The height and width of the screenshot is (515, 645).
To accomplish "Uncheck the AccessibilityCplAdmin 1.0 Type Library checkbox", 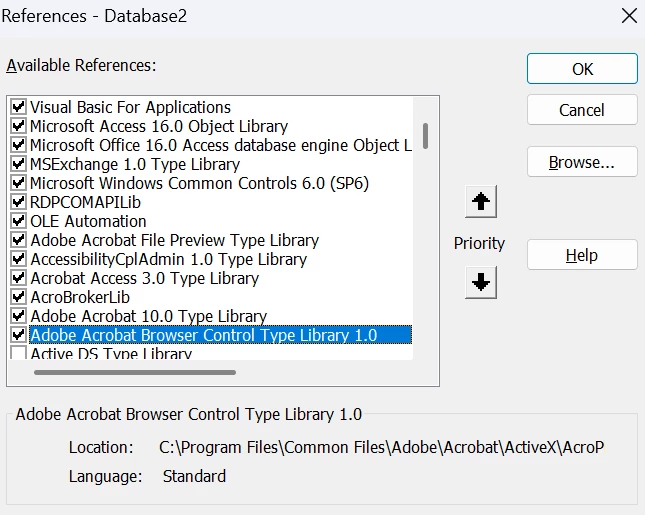I will (x=19, y=259).
